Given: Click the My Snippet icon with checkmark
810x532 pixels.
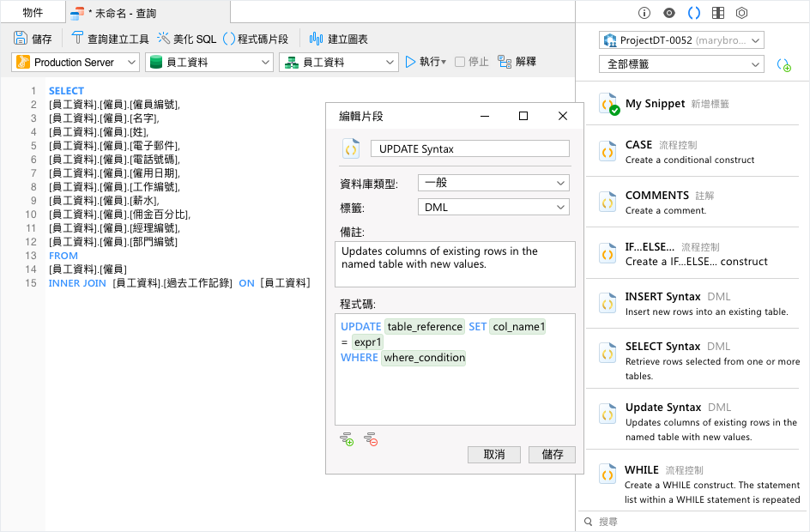Looking at the screenshot, I should click(x=609, y=104).
